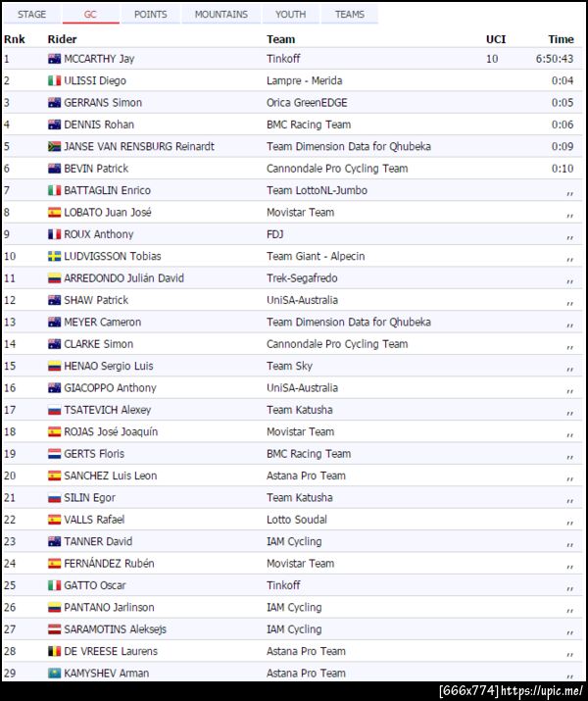
Task: Click the French flag next to ROUX Anthony
Action: (x=55, y=233)
